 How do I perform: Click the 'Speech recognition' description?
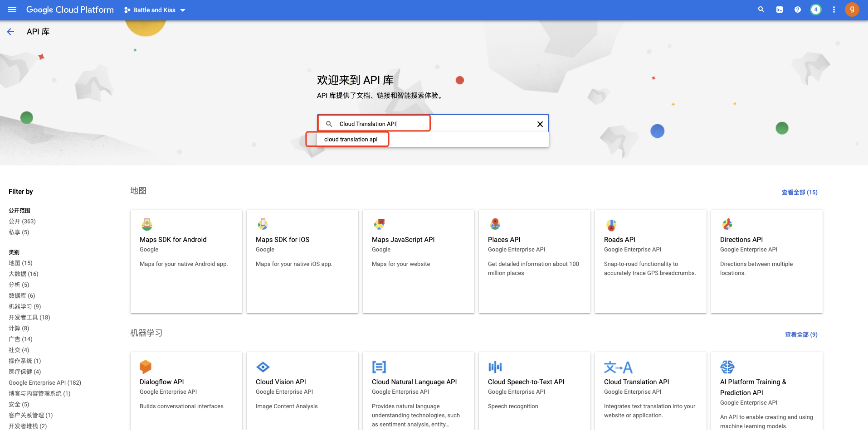(513, 406)
